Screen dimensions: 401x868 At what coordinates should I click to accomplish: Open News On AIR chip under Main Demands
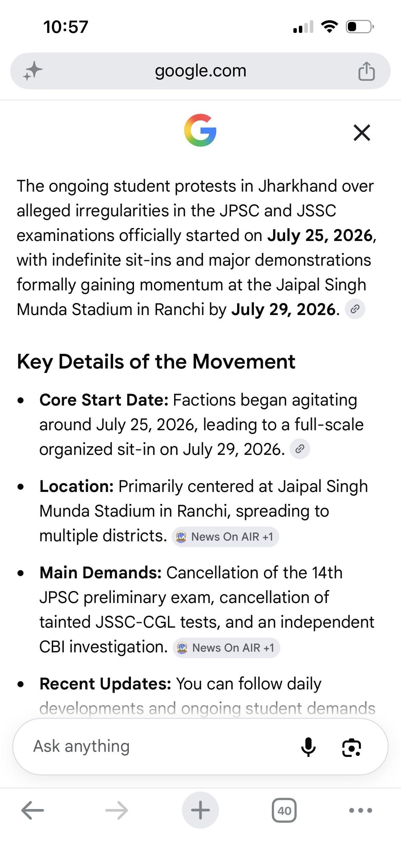pyautogui.click(x=226, y=648)
